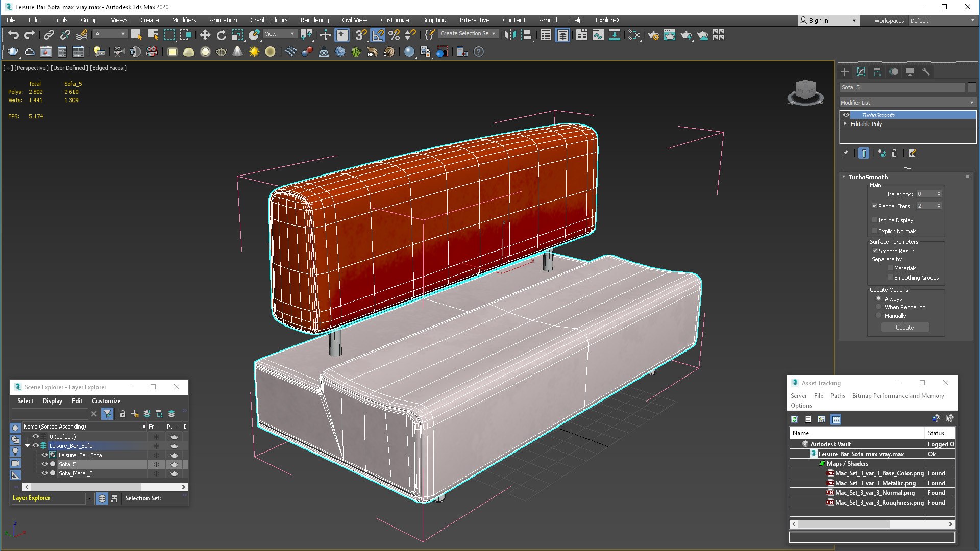Viewport: 980px width, 551px height.
Task: Open Select by Name dialog
Action: pyautogui.click(x=153, y=35)
